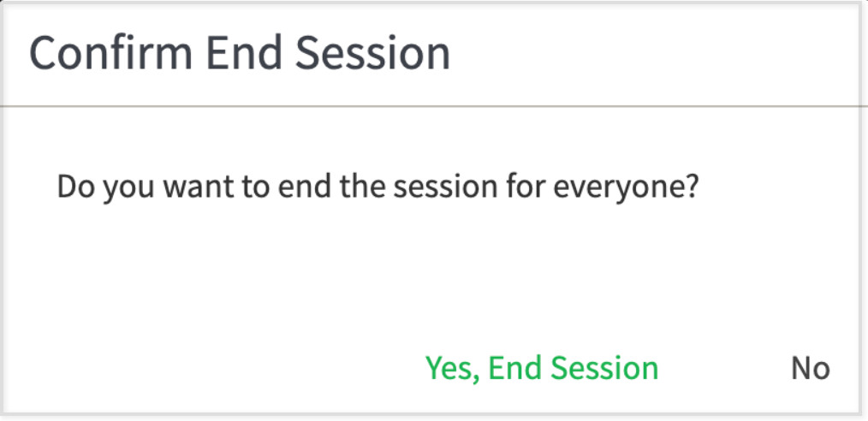The height and width of the screenshot is (421, 868).
Task: Click the word Confirm in the title
Action: 110,54
